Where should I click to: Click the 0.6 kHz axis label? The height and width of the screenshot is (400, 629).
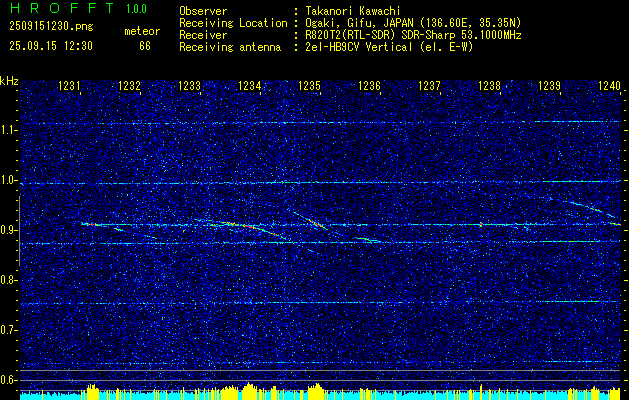(8, 380)
